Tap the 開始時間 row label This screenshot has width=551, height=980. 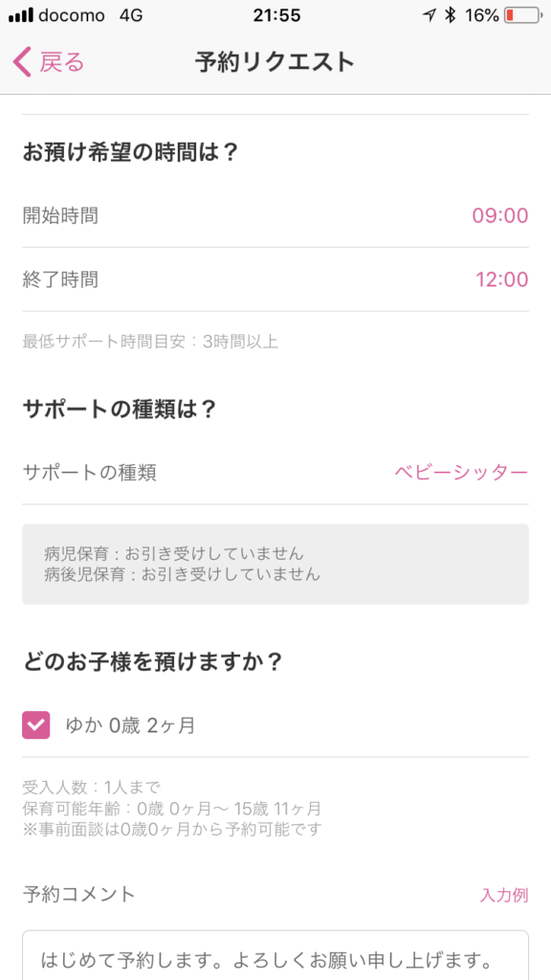tap(60, 215)
